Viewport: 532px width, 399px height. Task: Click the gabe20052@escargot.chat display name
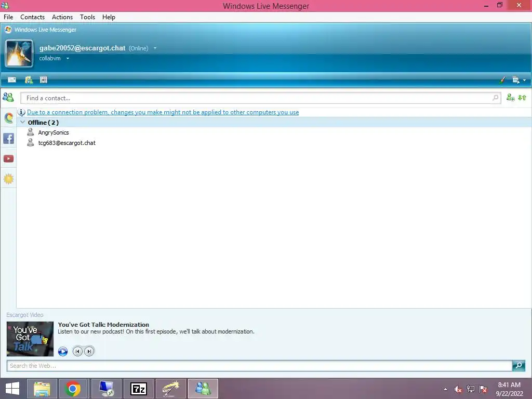(x=83, y=48)
